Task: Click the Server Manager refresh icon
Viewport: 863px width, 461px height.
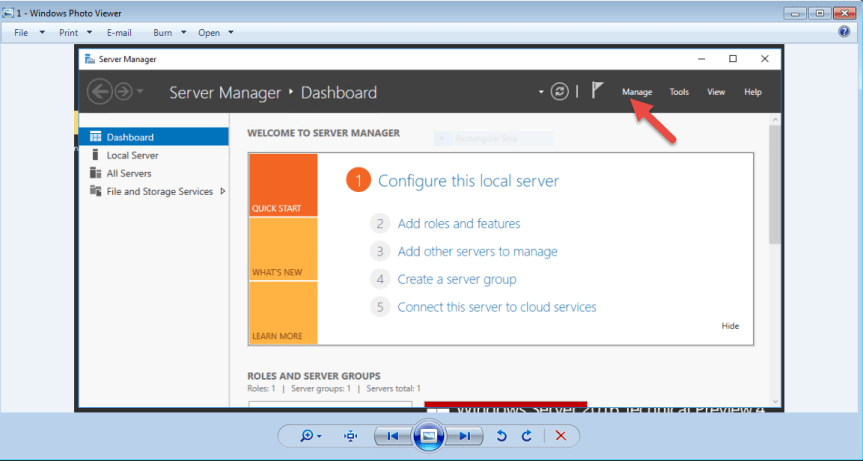Action: 559,91
